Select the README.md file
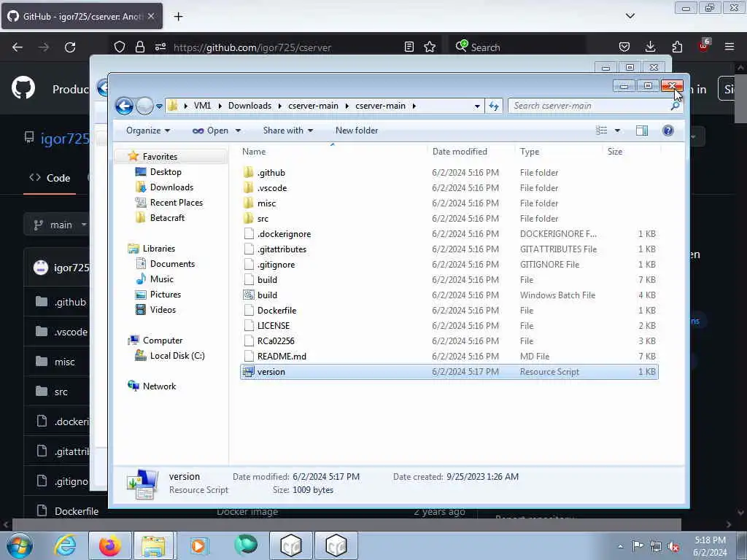 [449, 356]
